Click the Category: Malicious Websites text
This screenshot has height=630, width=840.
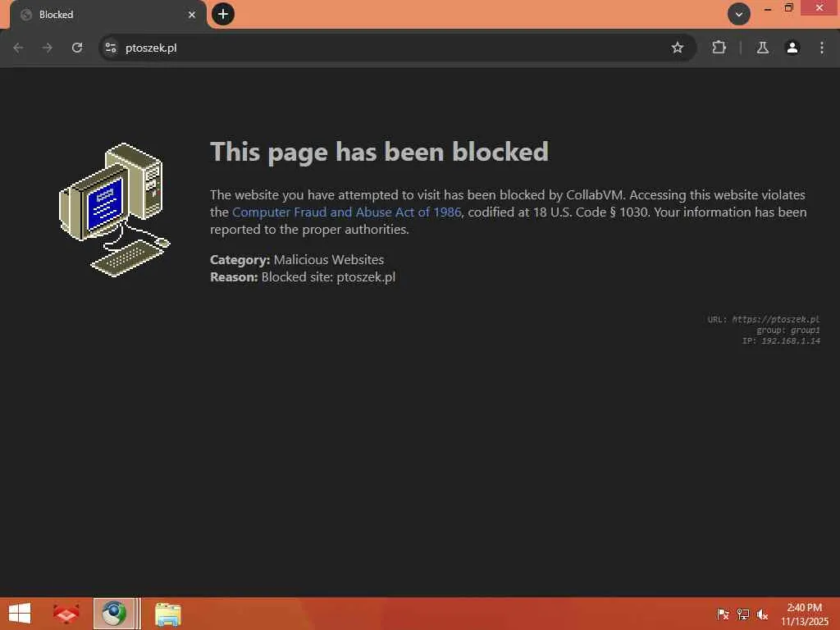(297, 260)
